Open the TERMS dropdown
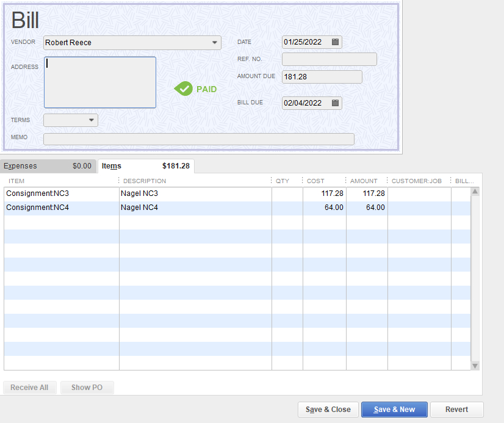 pos(92,120)
